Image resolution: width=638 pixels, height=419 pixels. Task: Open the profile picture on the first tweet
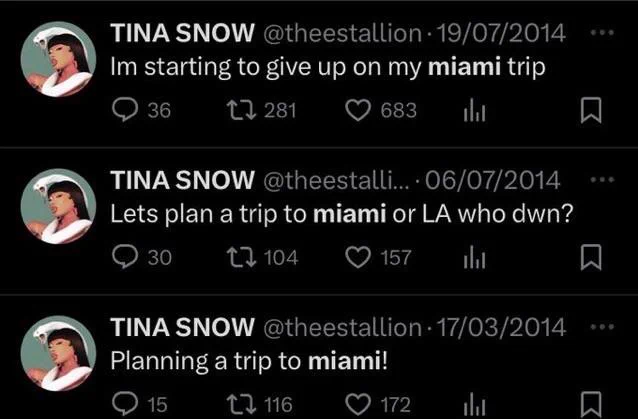coord(58,59)
